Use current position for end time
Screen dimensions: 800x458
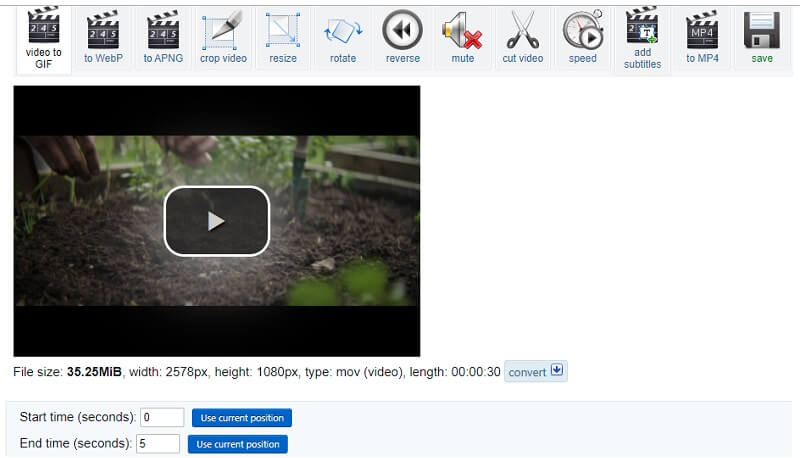237,444
